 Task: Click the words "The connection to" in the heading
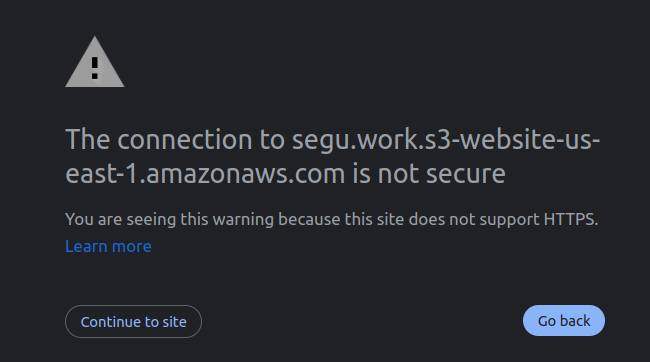(x=175, y=139)
